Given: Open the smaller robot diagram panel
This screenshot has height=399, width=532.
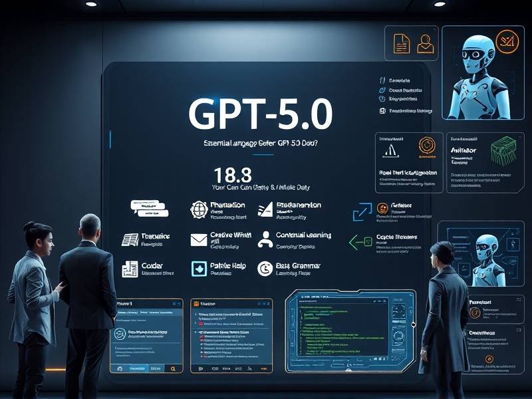Looking at the screenshot, I should coord(481,253).
